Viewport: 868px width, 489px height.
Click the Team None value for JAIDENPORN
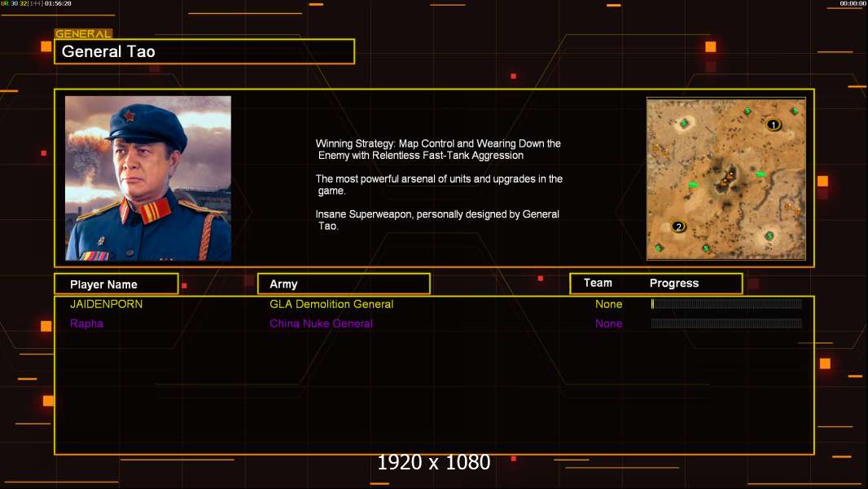(608, 304)
